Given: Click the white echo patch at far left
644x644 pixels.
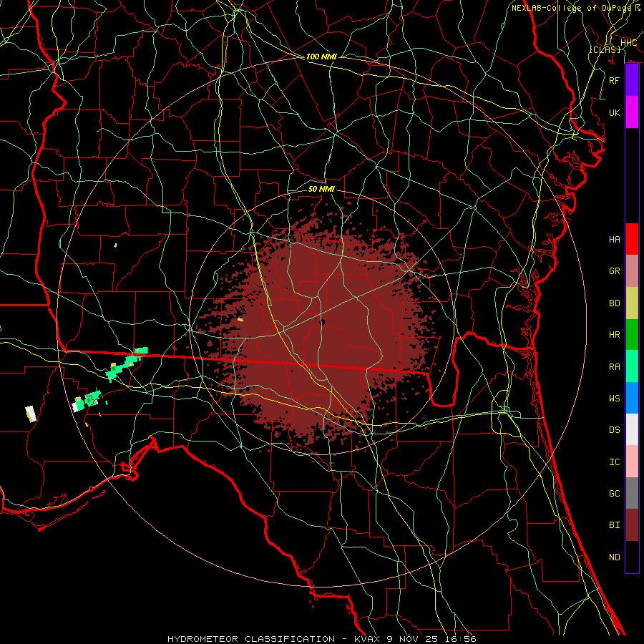Looking at the screenshot, I should pyautogui.click(x=31, y=414).
